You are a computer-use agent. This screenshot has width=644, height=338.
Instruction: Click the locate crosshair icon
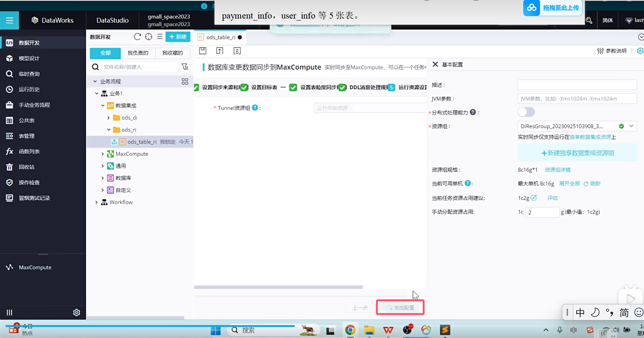point(148,37)
